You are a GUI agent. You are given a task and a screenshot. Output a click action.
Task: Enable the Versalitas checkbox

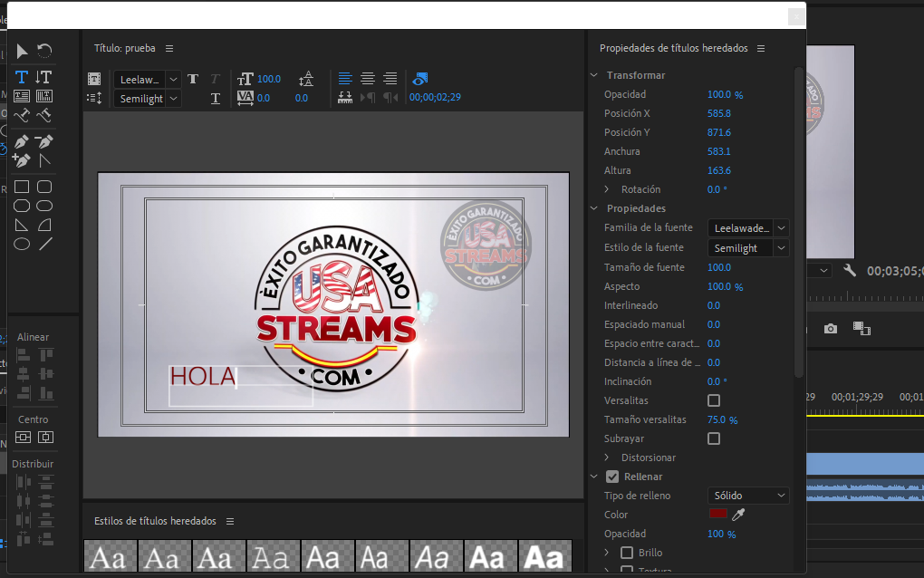714,400
